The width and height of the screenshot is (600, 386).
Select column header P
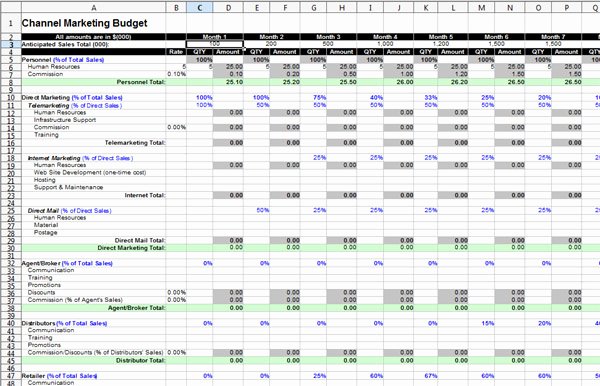567,7
